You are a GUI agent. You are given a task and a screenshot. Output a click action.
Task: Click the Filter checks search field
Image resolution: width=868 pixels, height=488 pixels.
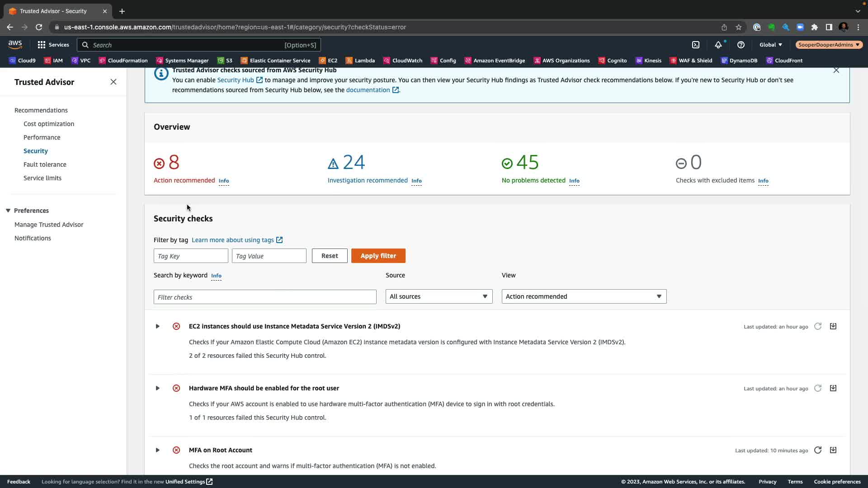265,297
